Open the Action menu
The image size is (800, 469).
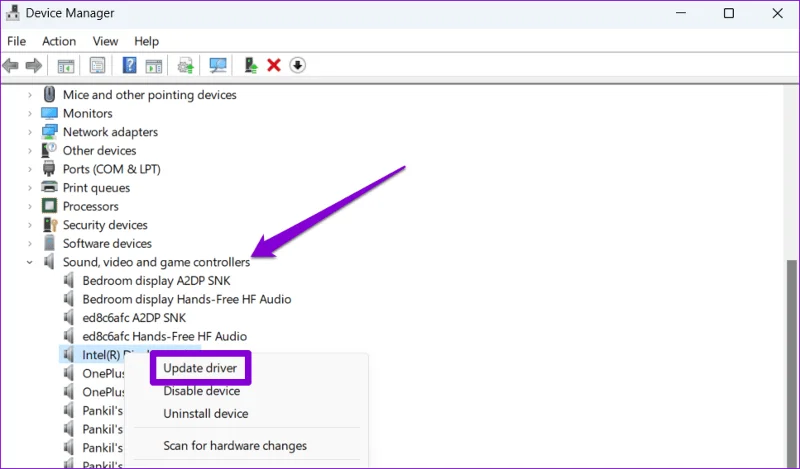[59, 41]
